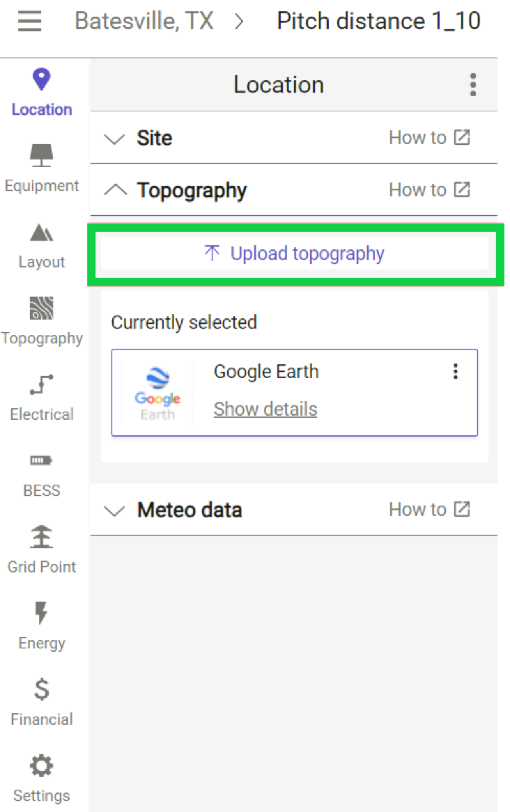Show details of the Google Earth topography
510x812 pixels.
point(265,409)
